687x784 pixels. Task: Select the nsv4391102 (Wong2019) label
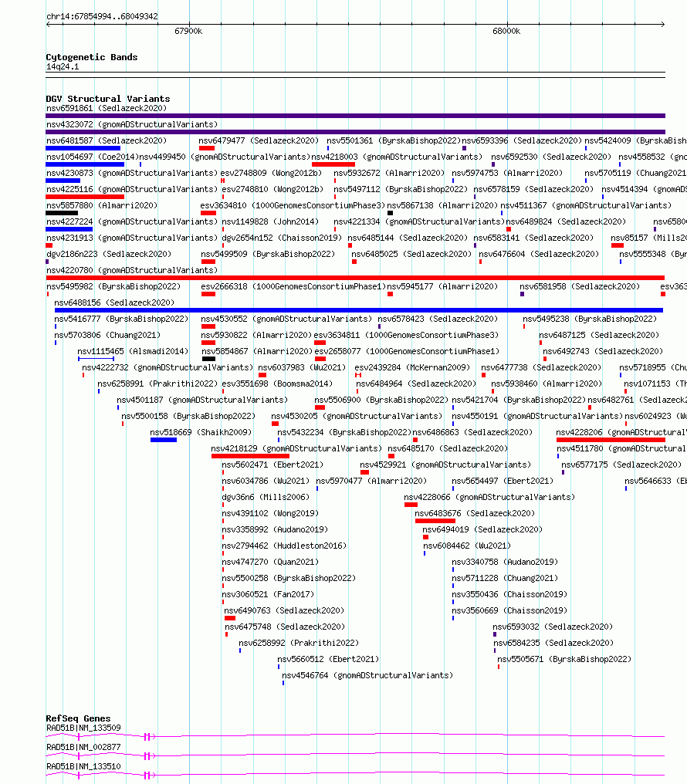270,513
